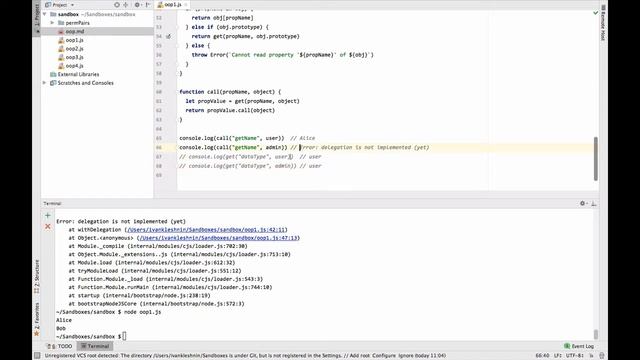Viewport: 640px width, 360px height.
Task: Click the 'return propValue.call(object)' line
Action: click(x=230, y=110)
